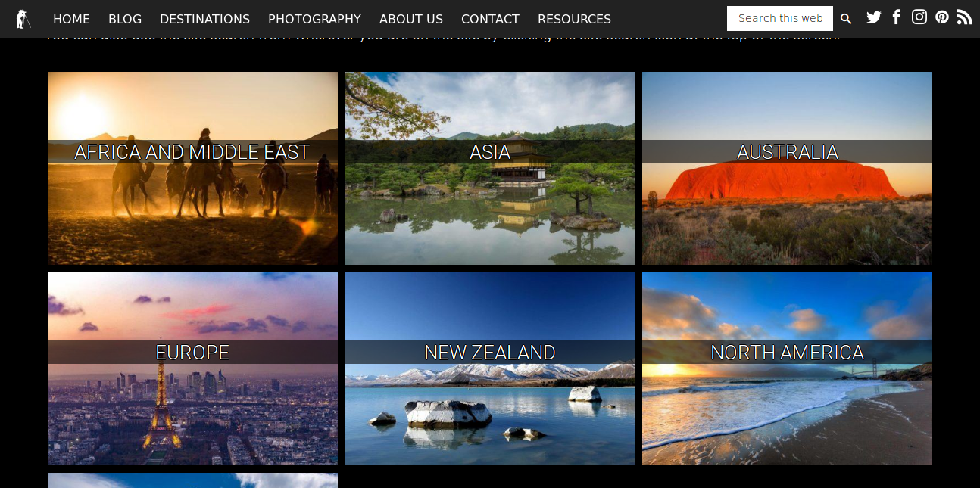Click the Instagram icon

pos(919,17)
